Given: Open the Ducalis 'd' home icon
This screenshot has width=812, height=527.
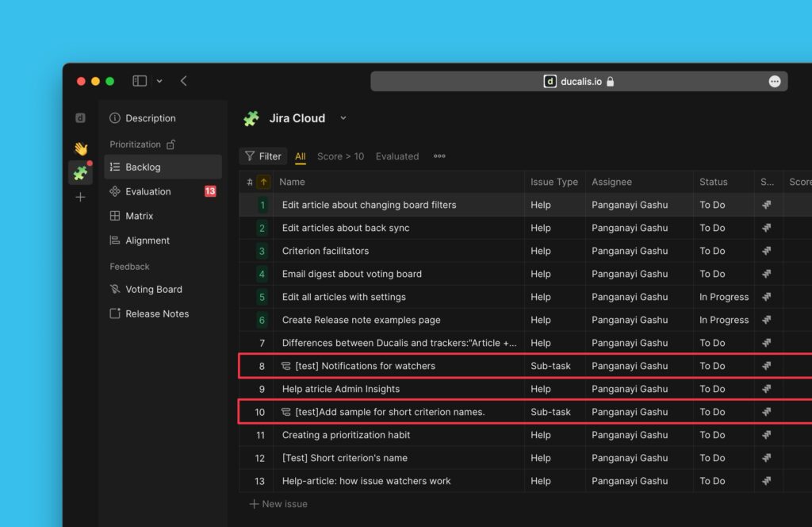Looking at the screenshot, I should coord(80,118).
